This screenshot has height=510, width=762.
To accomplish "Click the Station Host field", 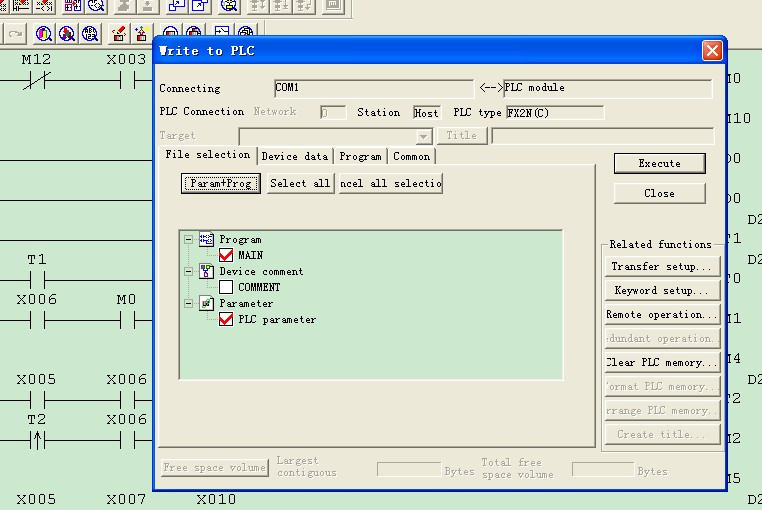I will [x=426, y=113].
